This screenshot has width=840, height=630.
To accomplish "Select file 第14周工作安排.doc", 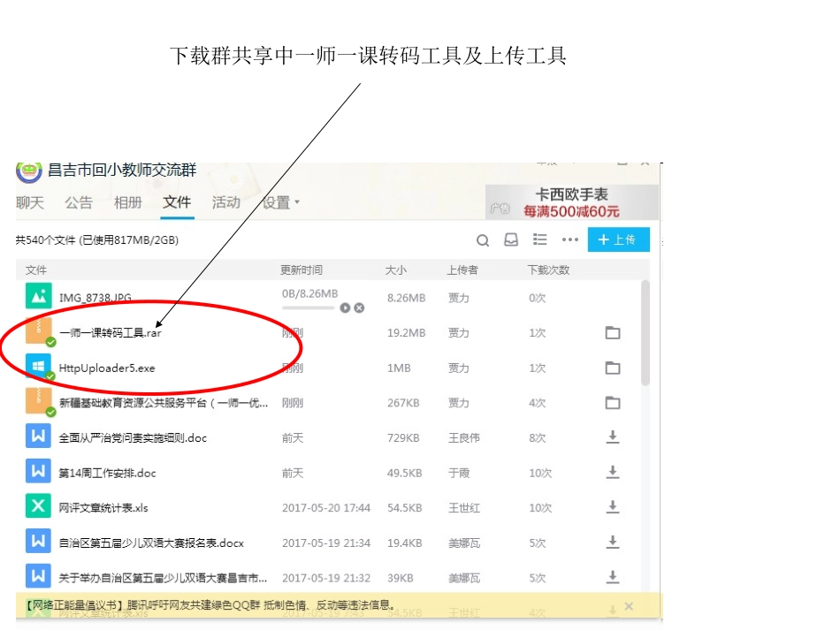I will (x=108, y=474).
